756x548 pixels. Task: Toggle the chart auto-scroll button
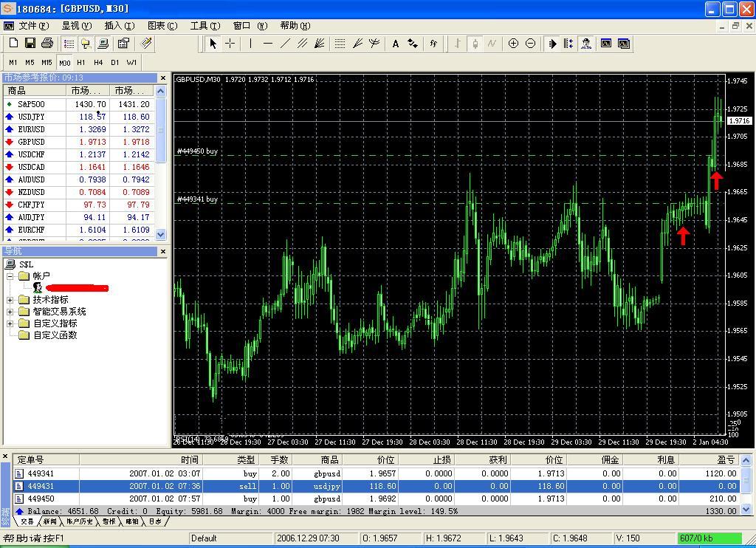551,44
